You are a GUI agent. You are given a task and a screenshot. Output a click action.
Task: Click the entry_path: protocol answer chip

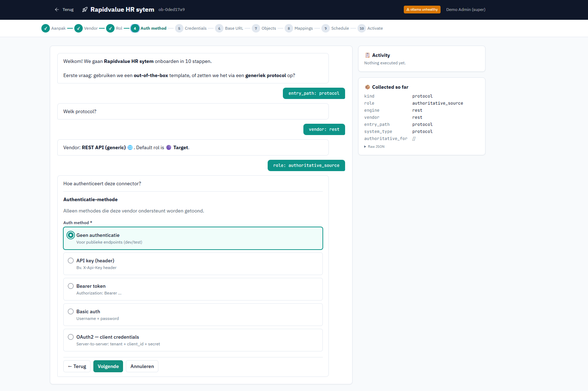tap(314, 93)
